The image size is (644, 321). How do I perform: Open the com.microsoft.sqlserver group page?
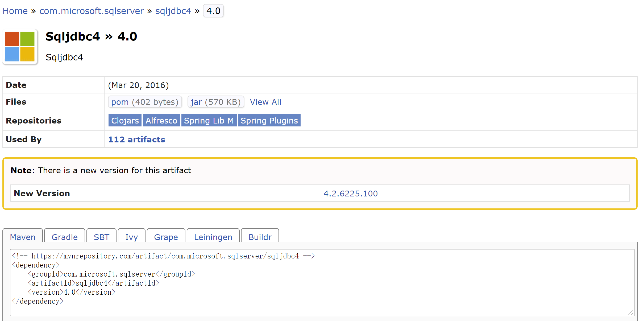click(92, 11)
